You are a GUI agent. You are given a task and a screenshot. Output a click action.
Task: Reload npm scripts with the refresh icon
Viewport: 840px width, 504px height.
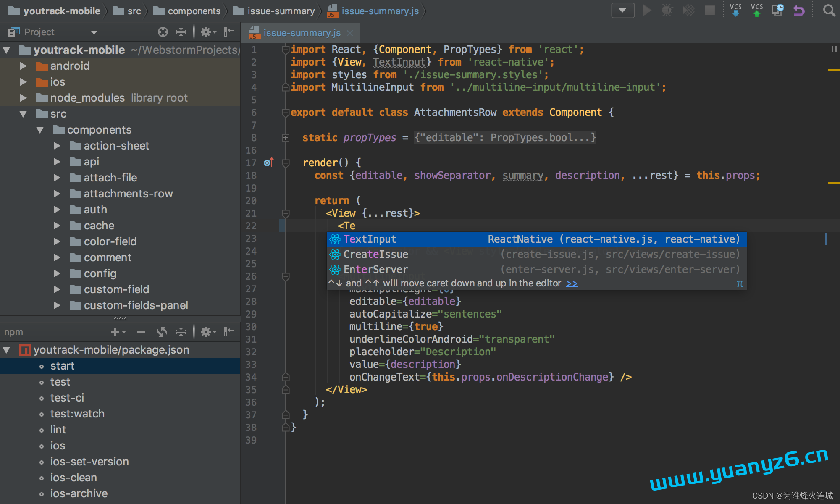[162, 332]
